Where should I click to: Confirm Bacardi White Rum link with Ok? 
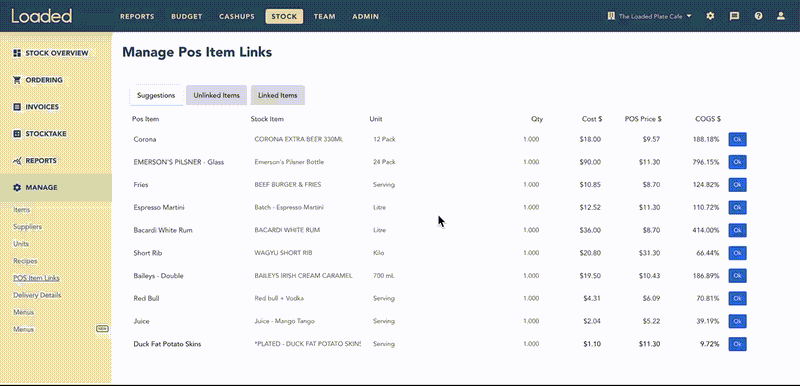pos(737,230)
